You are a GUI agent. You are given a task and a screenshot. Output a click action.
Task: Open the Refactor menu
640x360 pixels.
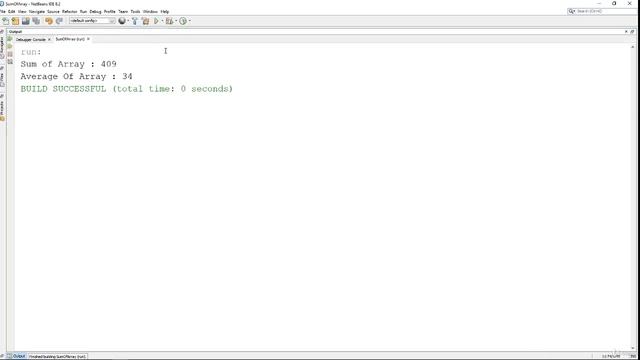[69, 11]
